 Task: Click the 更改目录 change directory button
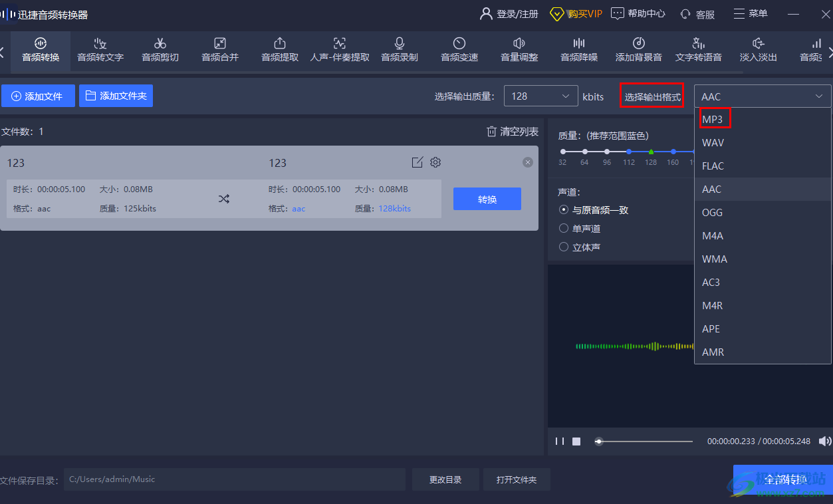(445, 479)
